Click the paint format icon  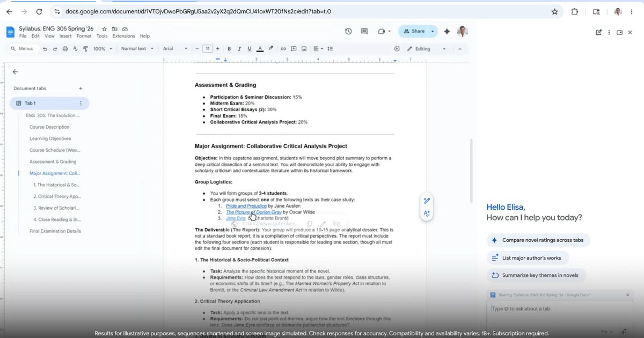[85, 49]
